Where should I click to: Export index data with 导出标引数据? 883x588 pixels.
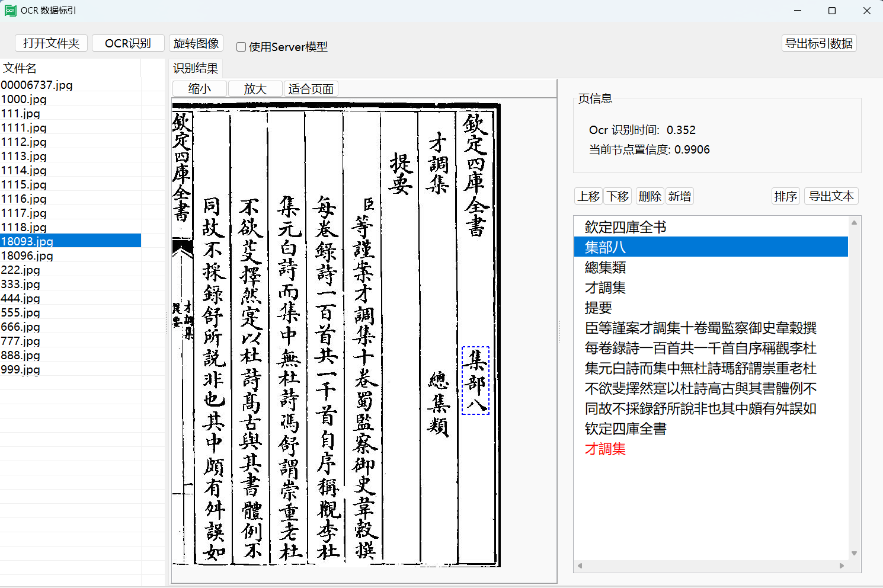[x=819, y=43]
